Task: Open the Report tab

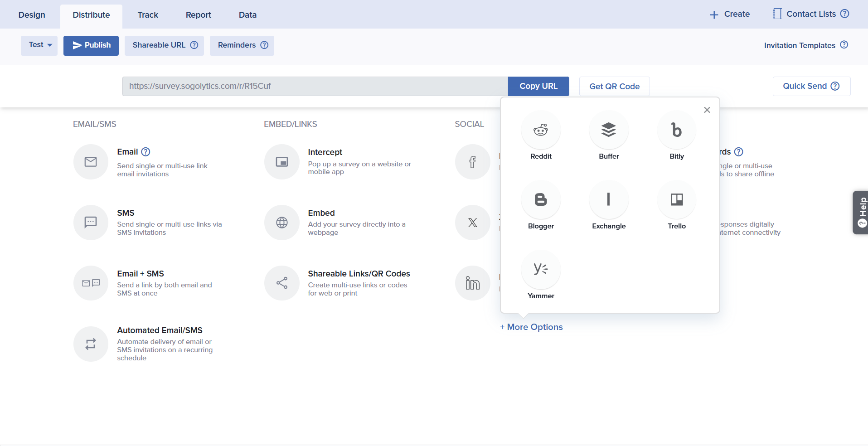Action: pyautogui.click(x=198, y=15)
